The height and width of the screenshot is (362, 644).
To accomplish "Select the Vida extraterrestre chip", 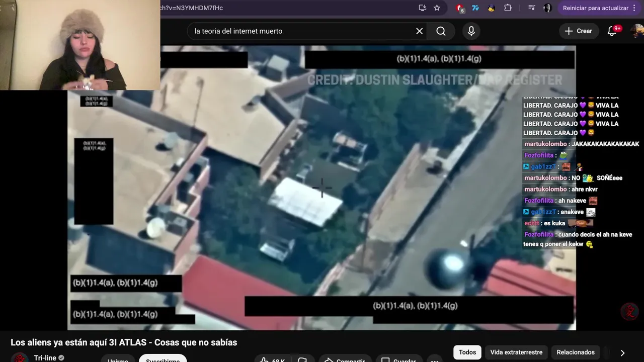I will point(516,352).
